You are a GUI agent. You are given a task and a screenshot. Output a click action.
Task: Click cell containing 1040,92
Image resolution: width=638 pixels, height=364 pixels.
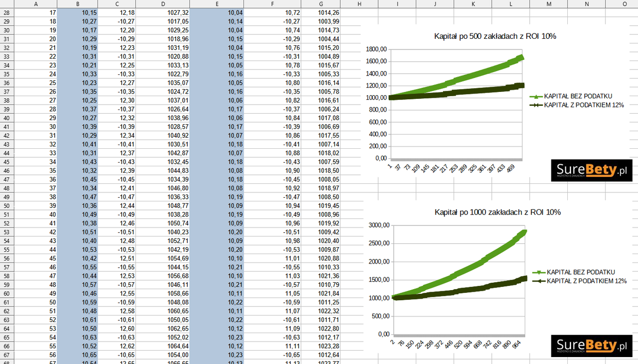(x=163, y=136)
